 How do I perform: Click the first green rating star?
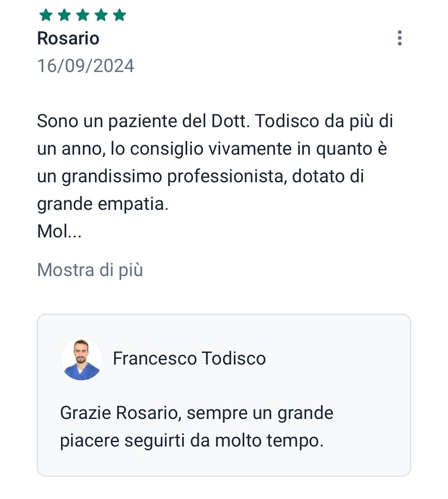click(46, 15)
